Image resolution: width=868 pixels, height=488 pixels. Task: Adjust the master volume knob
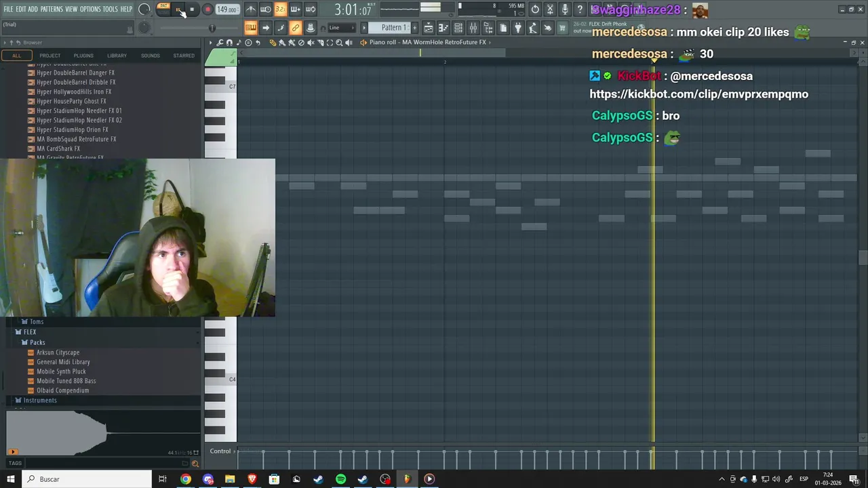coord(144,9)
